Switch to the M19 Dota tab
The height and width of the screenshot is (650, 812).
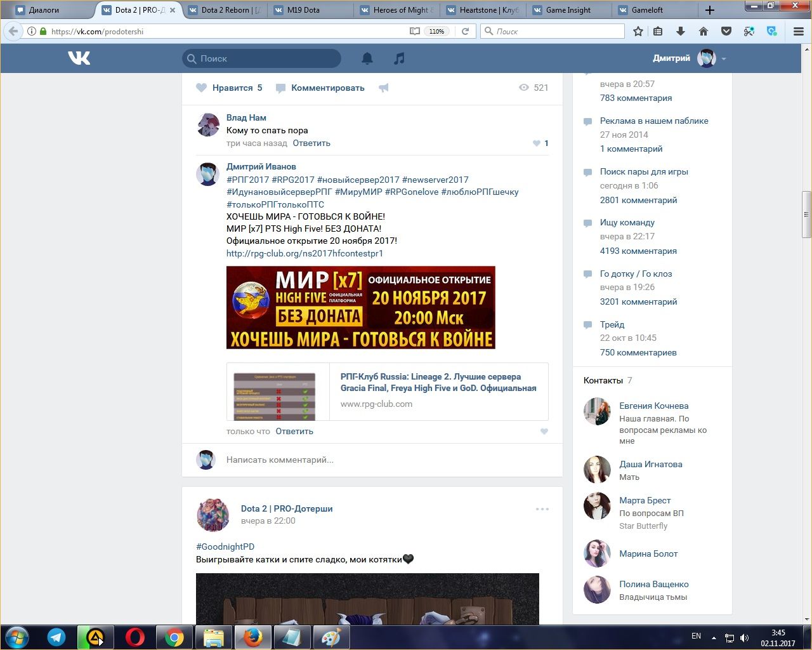coord(303,10)
